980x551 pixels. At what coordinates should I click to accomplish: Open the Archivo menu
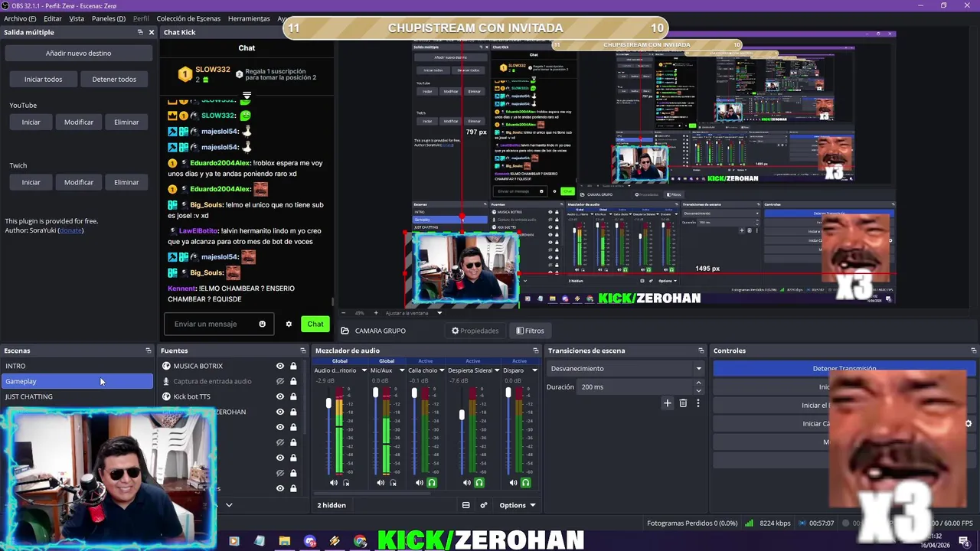click(20, 18)
